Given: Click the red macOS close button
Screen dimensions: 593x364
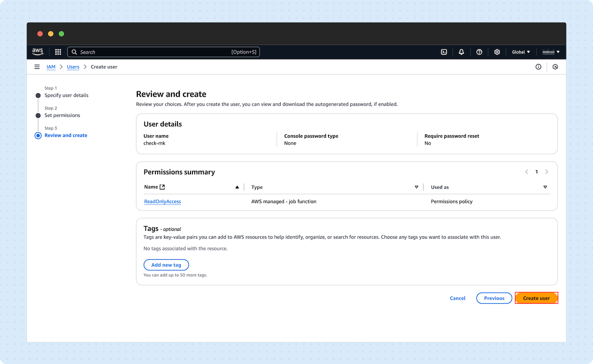Looking at the screenshot, I should (40, 34).
